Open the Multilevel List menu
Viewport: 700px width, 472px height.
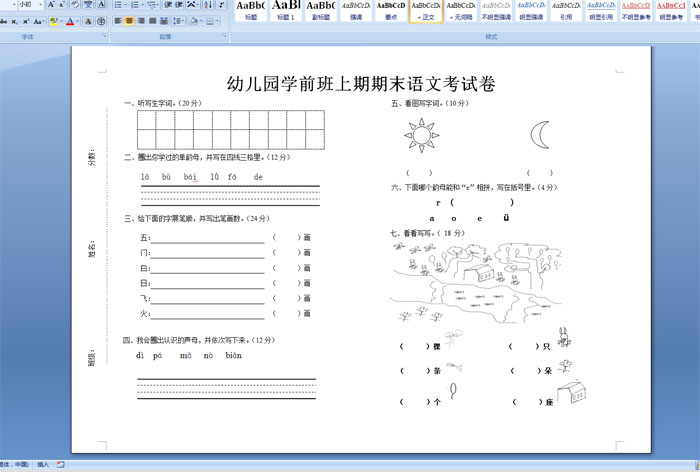coord(153,5)
